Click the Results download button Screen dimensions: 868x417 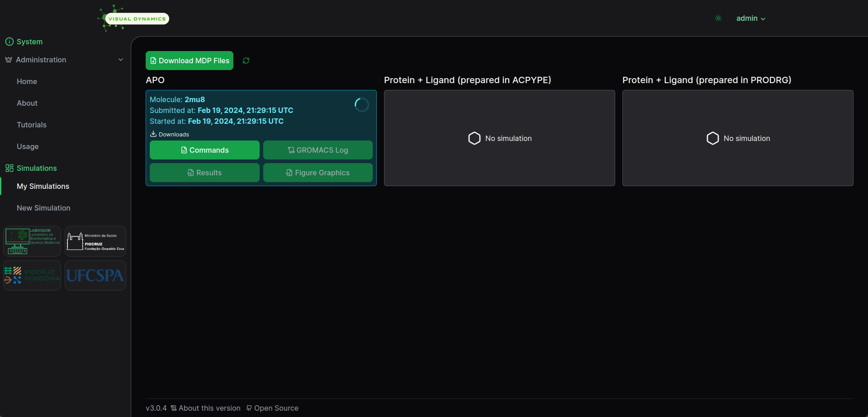pos(204,173)
